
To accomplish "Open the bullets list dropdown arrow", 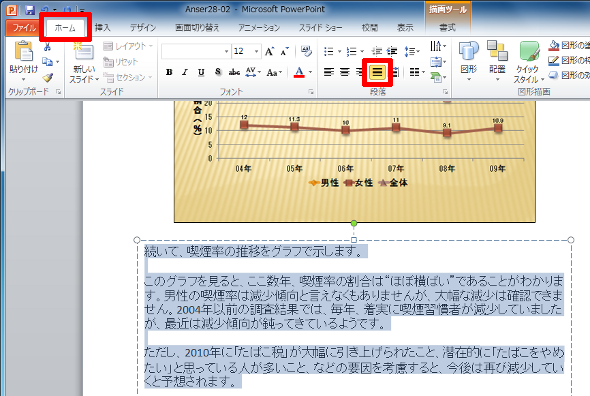I will pos(339,52).
